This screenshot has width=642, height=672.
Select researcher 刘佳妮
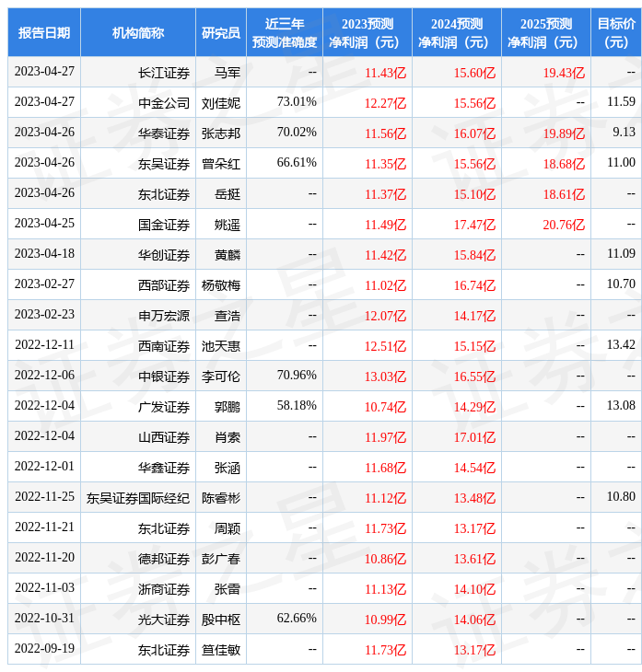[x=221, y=103]
